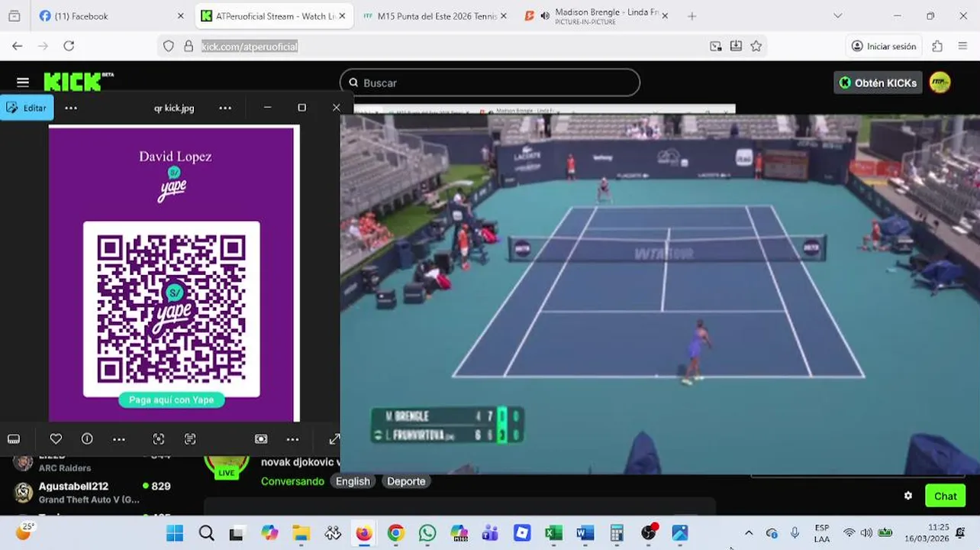Click the Obtén KICKs button
The width and height of the screenshot is (980, 550).
[878, 82]
